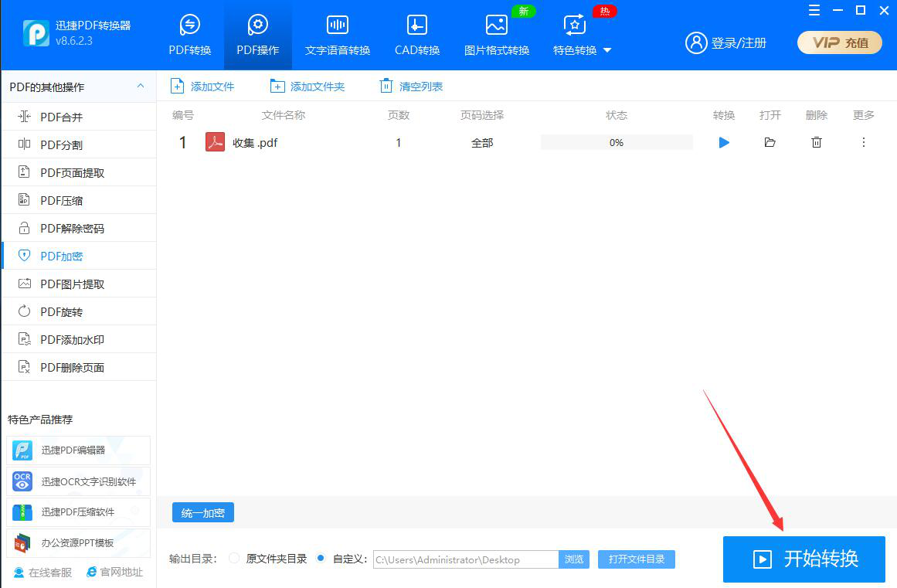Image resolution: width=897 pixels, height=588 pixels.
Task: Start conversion with the blue play icon
Action: (724, 142)
